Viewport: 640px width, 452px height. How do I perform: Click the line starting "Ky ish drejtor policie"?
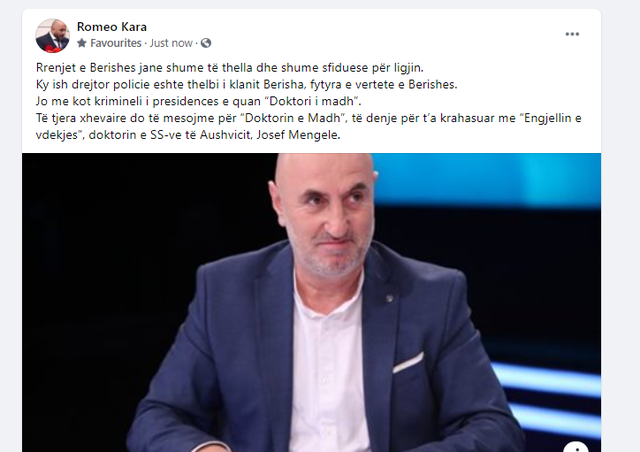[x=247, y=85]
